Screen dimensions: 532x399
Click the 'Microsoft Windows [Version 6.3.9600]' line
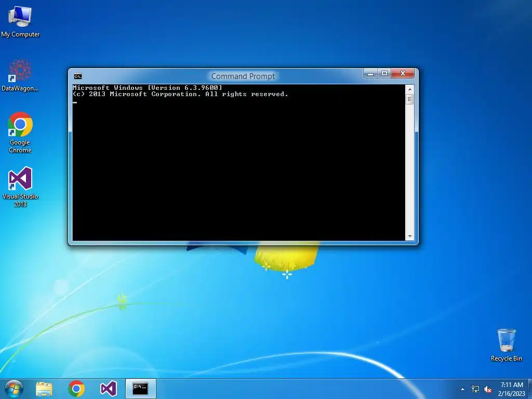click(147, 87)
